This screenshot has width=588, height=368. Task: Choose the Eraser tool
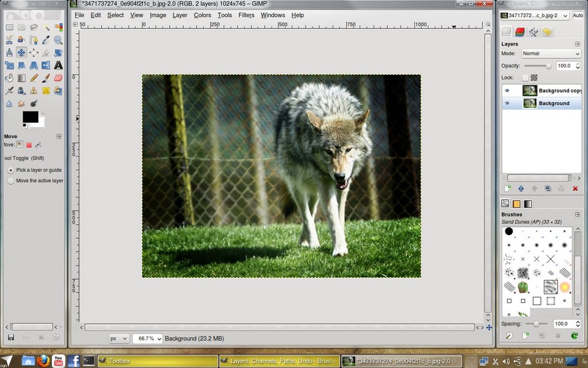(x=58, y=78)
